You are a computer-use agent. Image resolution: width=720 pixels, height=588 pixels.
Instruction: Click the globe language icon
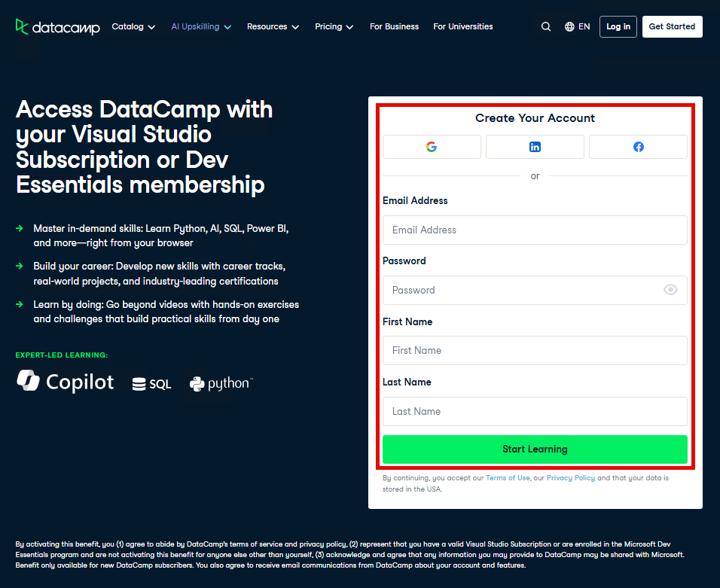click(569, 26)
